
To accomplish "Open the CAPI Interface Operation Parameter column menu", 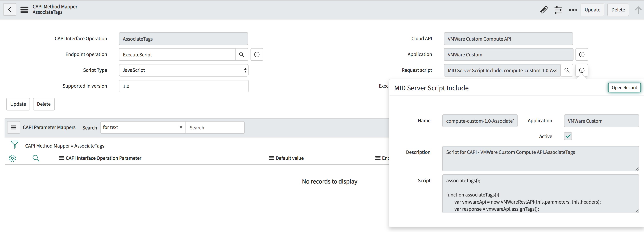I will 61,158.
